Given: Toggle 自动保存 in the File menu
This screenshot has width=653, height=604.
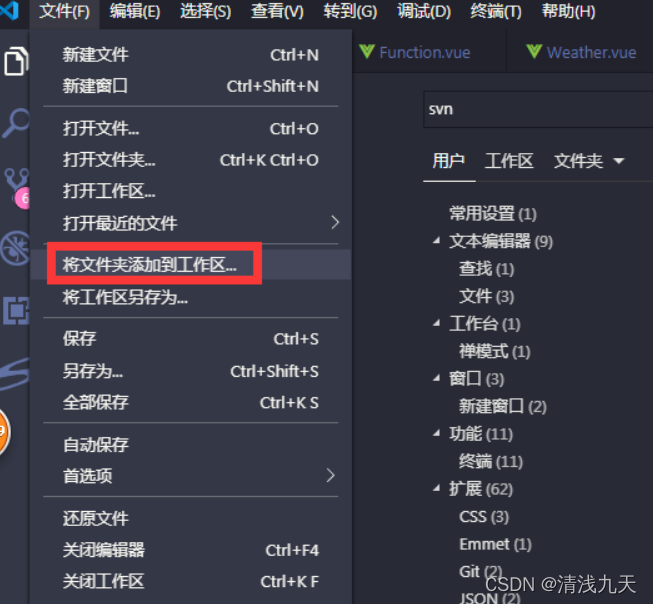Looking at the screenshot, I should (191, 444).
